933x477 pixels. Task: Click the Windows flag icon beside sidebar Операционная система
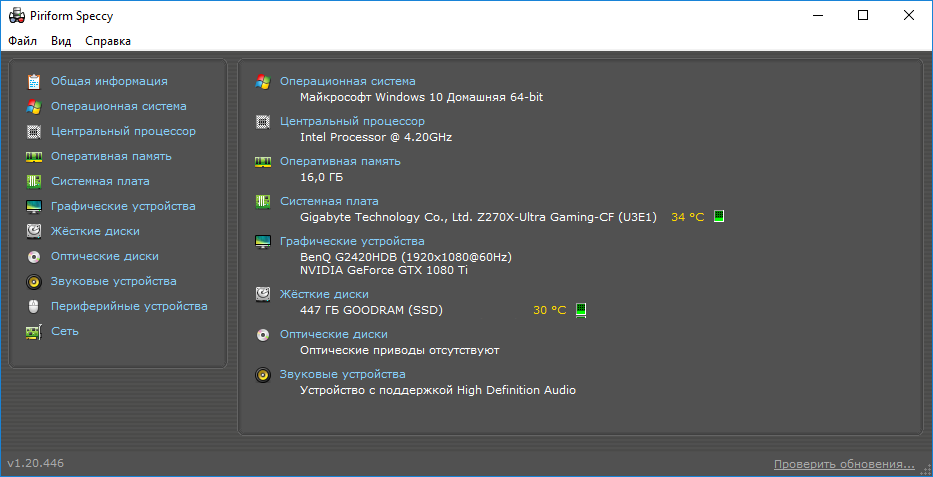tap(34, 106)
